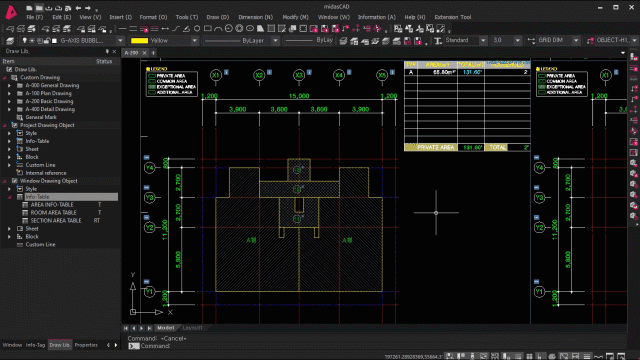Switch to the Layout1 tab
The image size is (640, 360).
coord(192,328)
